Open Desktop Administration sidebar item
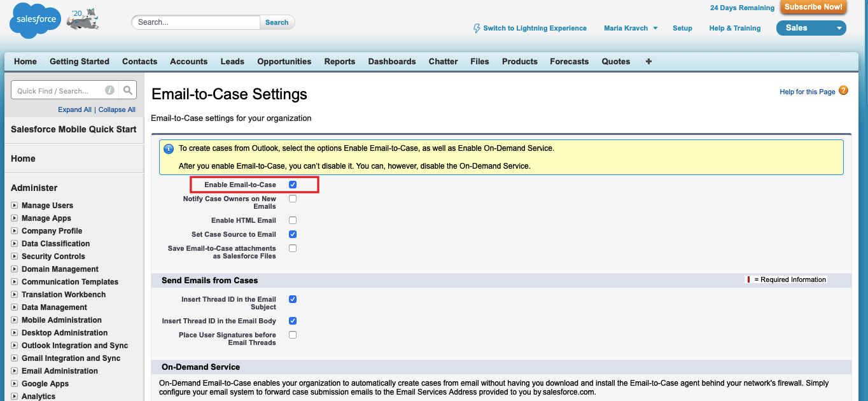The width and height of the screenshot is (868, 401). click(x=64, y=333)
